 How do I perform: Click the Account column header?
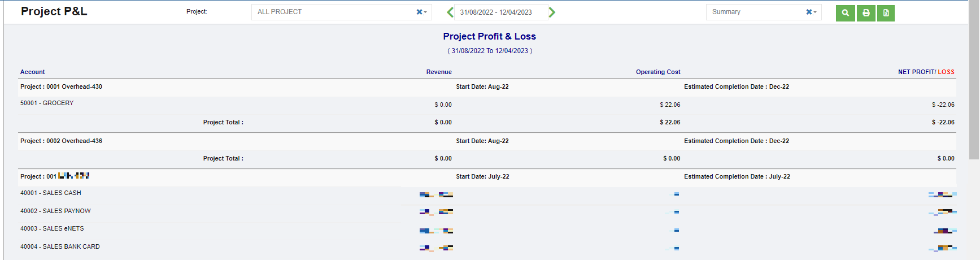33,72
